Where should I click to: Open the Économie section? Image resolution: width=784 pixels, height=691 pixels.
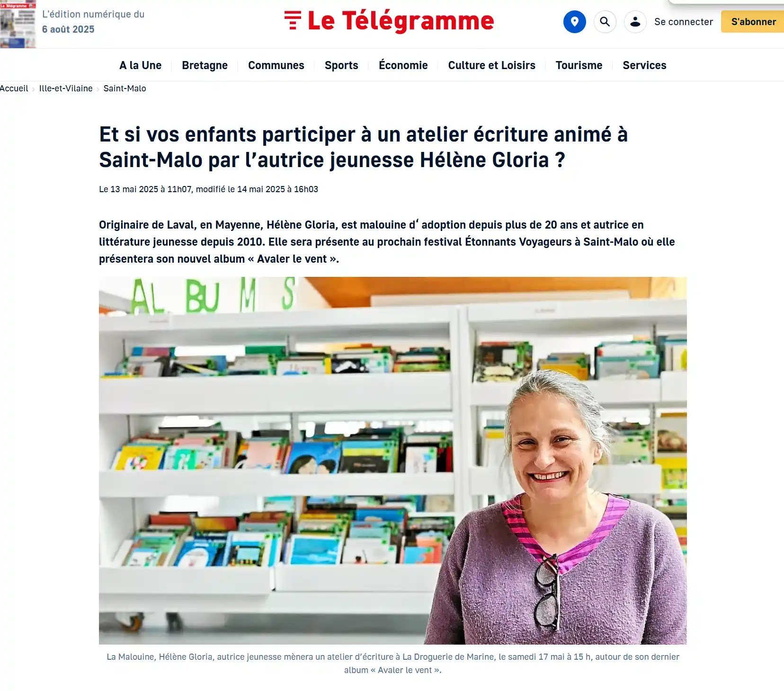coord(403,65)
